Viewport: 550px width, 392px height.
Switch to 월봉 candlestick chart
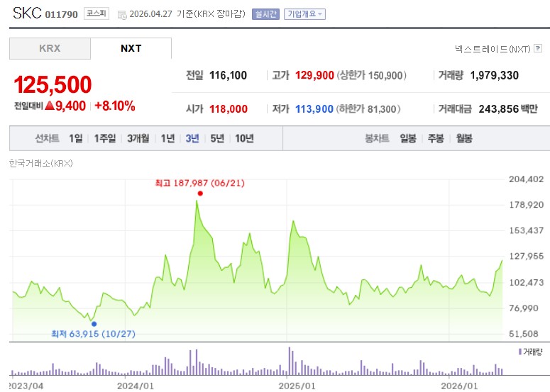[463, 138]
